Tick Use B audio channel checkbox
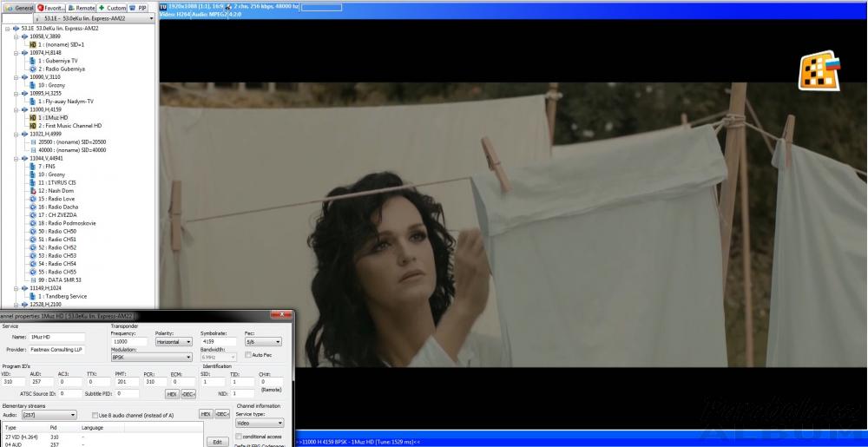This screenshot has height=447, width=868. point(95,415)
